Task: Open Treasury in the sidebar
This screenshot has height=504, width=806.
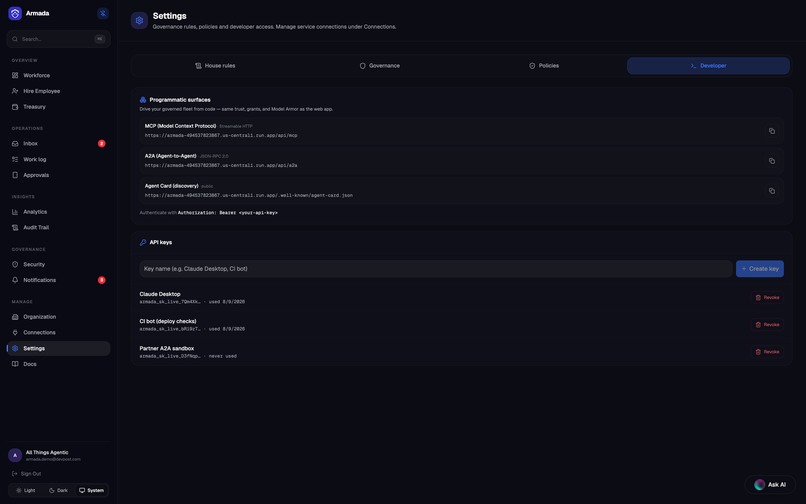Action: [59, 107]
